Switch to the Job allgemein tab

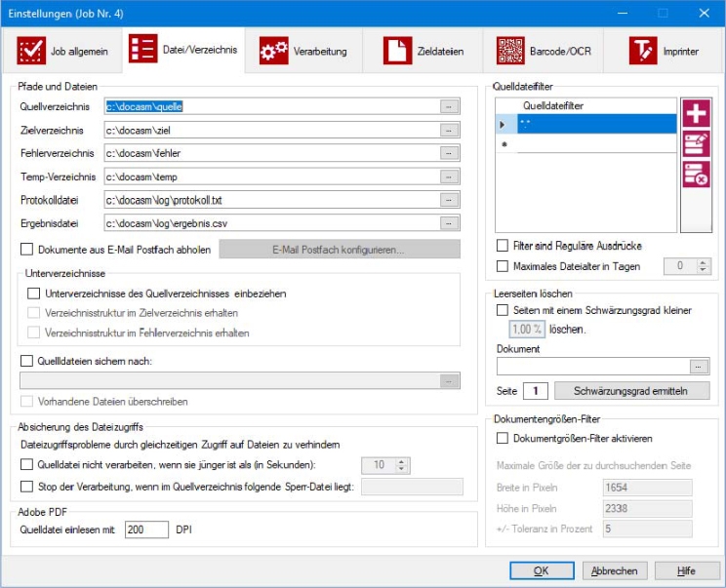pyautogui.click(x=62, y=51)
